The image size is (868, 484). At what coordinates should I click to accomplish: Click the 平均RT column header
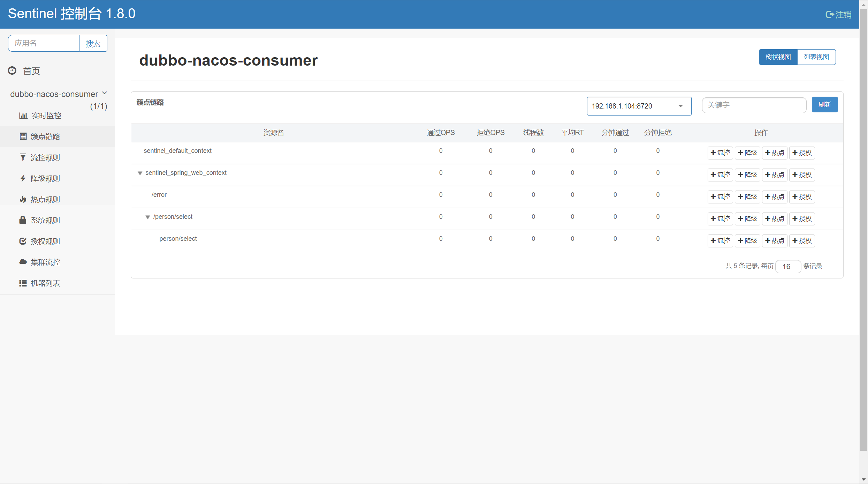click(572, 133)
